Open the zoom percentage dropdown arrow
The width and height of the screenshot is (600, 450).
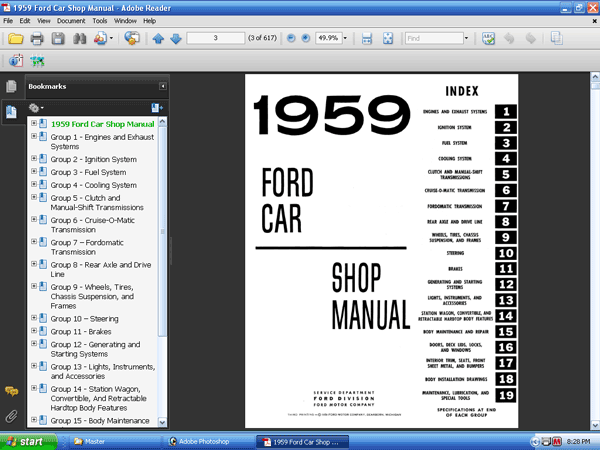pyautogui.click(x=345, y=38)
